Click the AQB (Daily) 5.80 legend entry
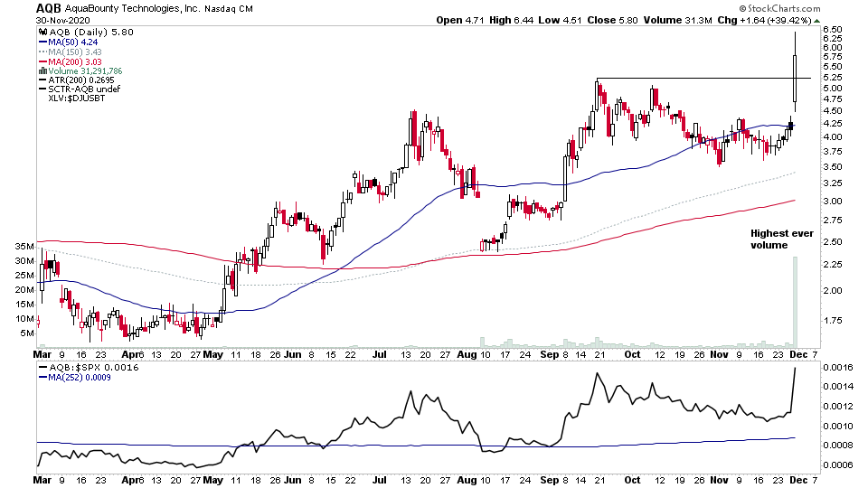868x488 pixels. [x=91, y=33]
